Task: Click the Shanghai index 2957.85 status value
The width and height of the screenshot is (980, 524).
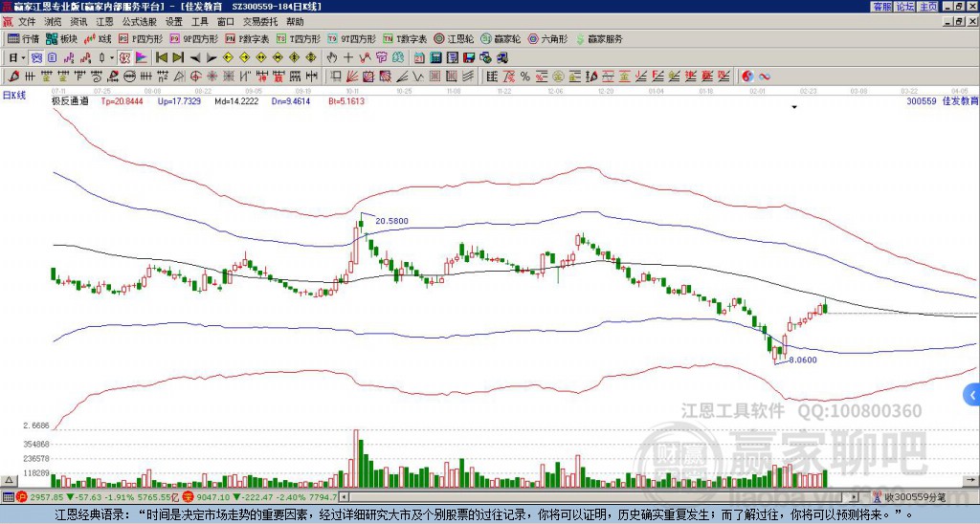Action: (x=47, y=497)
